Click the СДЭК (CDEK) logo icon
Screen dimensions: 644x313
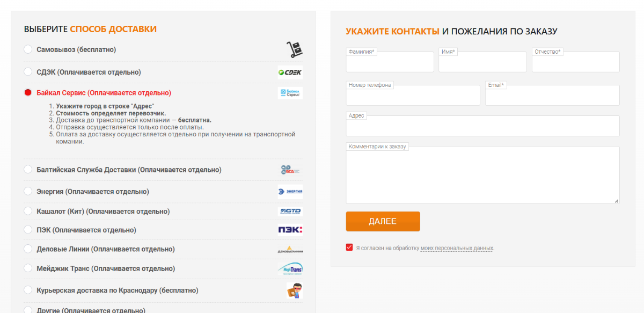(290, 72)
